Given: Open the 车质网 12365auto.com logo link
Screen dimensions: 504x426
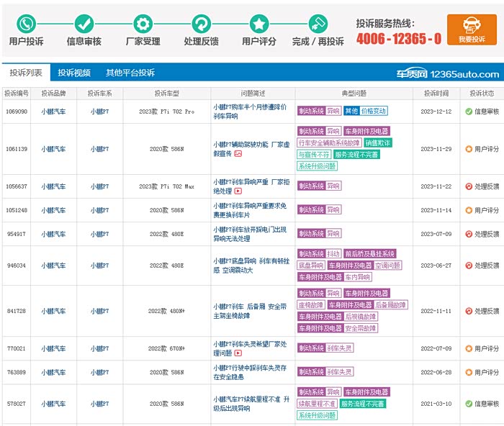Looking at the screenshot, I should pos(447,74).
